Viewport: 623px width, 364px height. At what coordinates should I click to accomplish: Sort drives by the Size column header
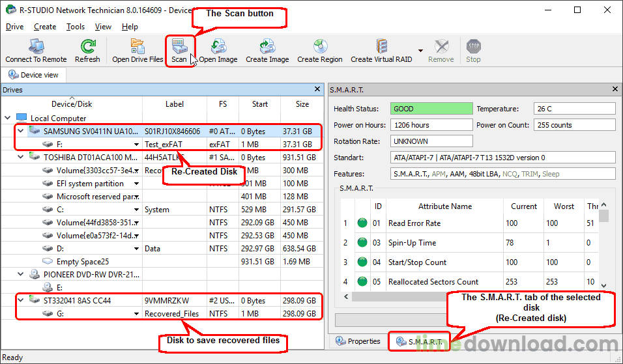(x=302, y=104)
